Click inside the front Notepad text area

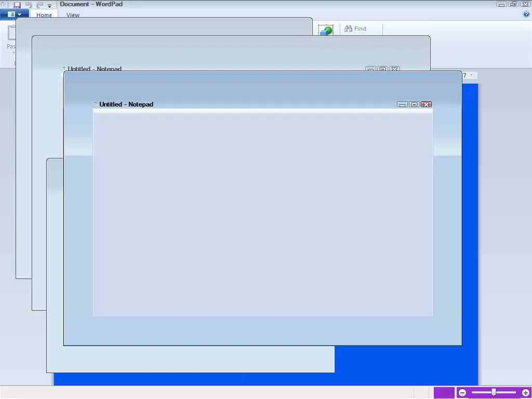click(262, 215)
